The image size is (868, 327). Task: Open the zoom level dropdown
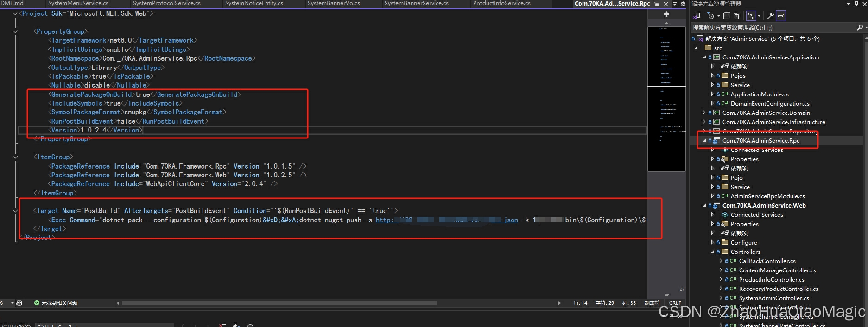(x=13, y=303)
